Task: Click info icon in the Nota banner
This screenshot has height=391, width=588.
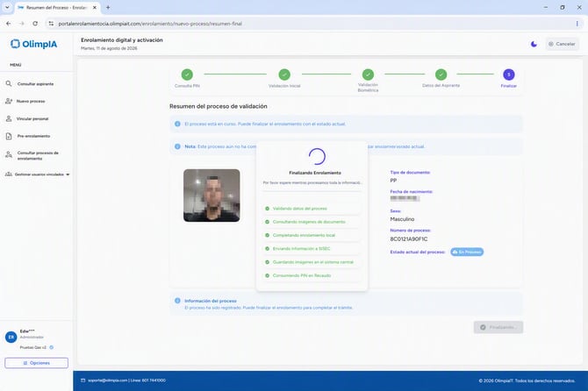Action: (177, 146)
